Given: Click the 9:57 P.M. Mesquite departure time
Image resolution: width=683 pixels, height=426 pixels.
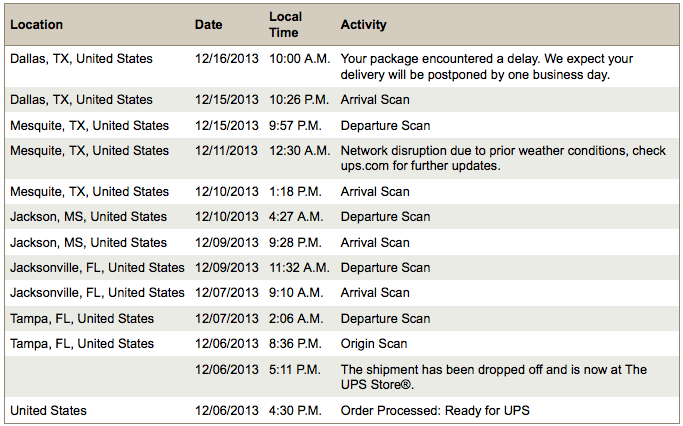Looking at the screenshot, I should 295,125.
